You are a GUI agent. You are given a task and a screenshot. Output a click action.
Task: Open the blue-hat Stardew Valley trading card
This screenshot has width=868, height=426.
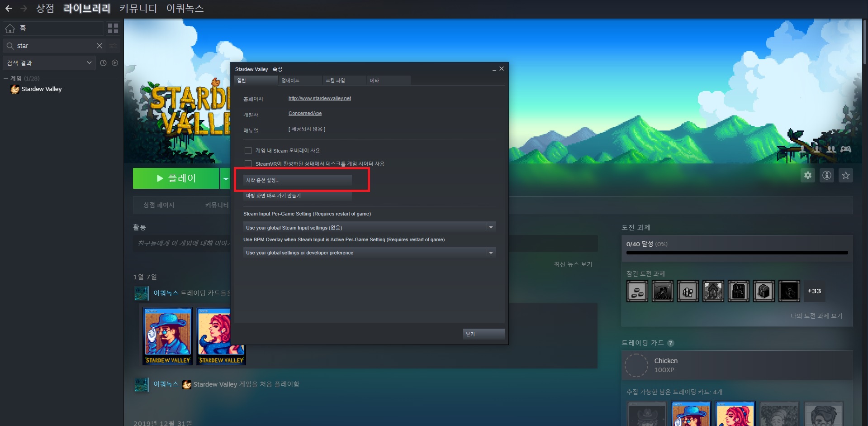pyautogui.click(x=167, y=336)
